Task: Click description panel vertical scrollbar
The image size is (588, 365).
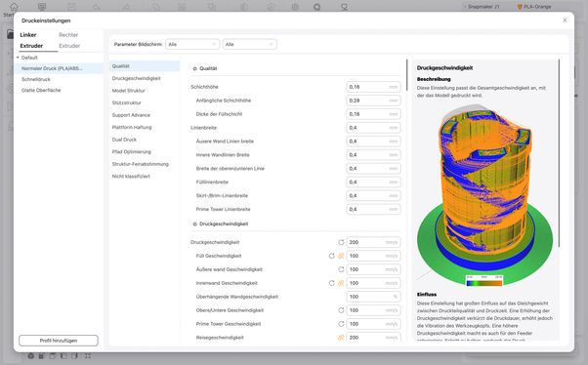Action: pyautogui.click(x=559, y=153)
